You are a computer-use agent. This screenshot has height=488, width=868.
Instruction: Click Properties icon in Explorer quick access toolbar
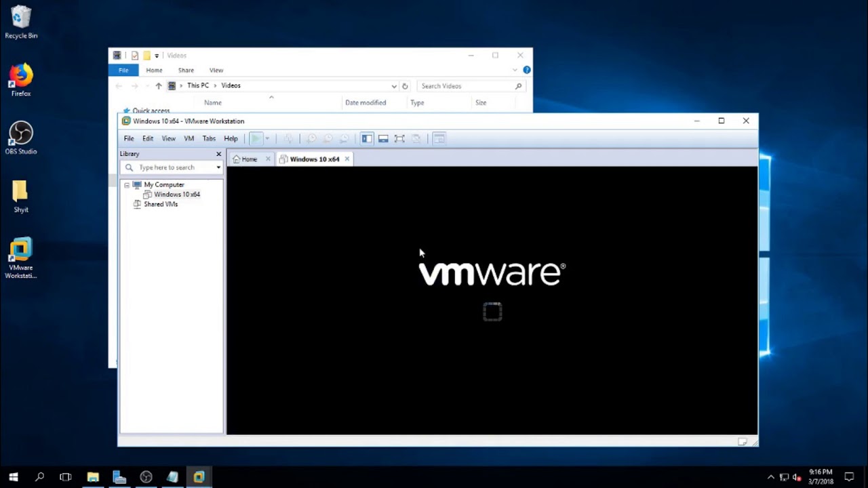click(x=135, y=56)
